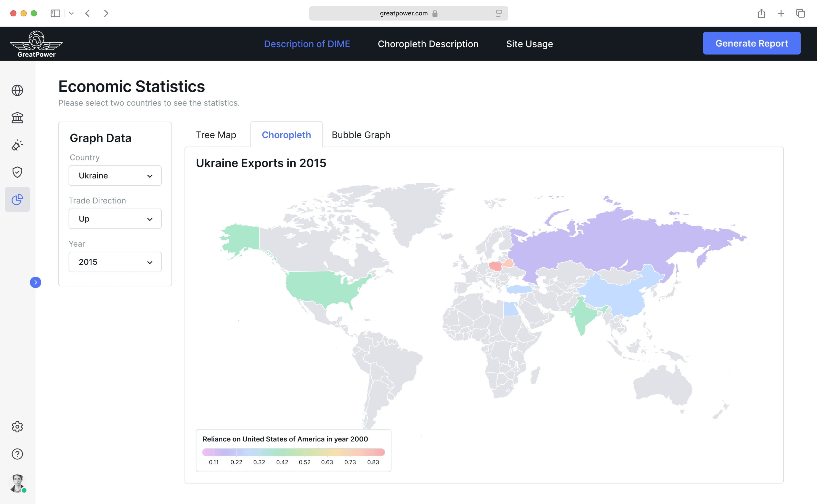This screenshot has width=817, height=504.
Task: Select the satellite icon in sidebar
Action: pyautogui.click(x=17, y=145)
